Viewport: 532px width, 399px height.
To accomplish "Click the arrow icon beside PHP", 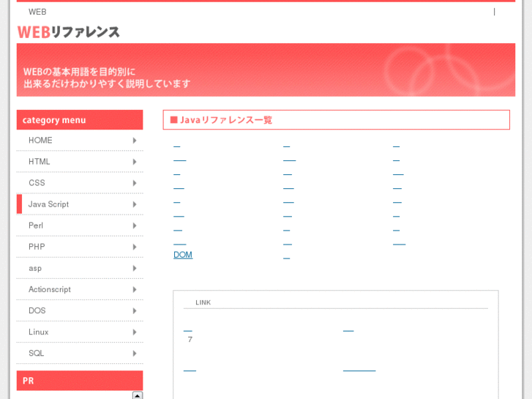I will coord(135,247).
